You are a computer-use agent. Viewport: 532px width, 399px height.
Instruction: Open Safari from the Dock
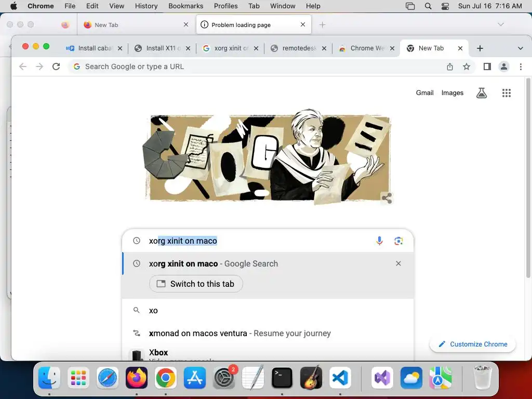108,378
